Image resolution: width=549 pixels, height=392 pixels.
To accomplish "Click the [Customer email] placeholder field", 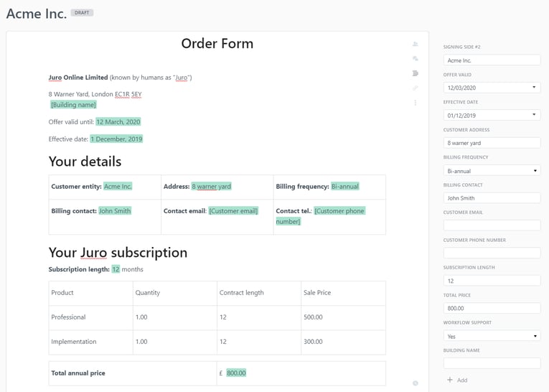I will 233,211.
